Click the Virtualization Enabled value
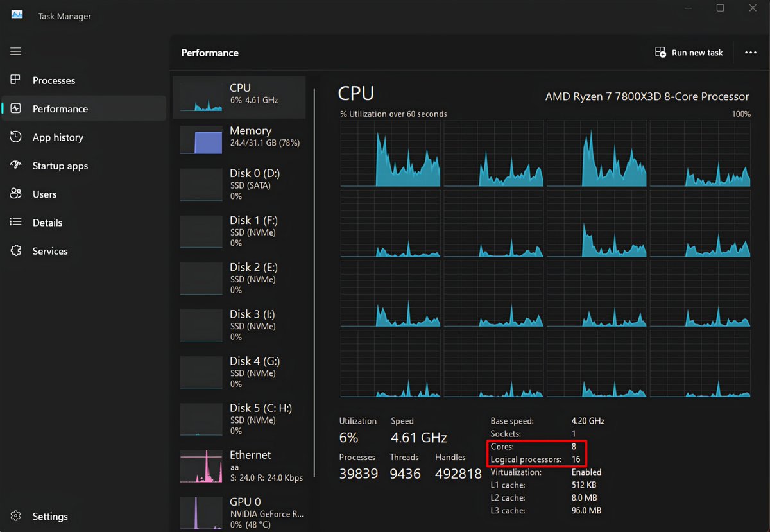Screen dimensions: 770x532 pos(586,472)
